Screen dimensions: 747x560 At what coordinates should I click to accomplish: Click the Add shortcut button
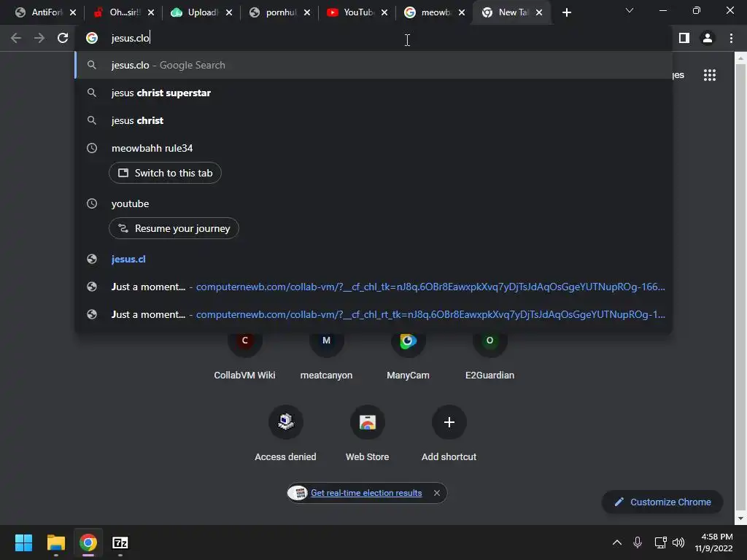pos(449,433)
